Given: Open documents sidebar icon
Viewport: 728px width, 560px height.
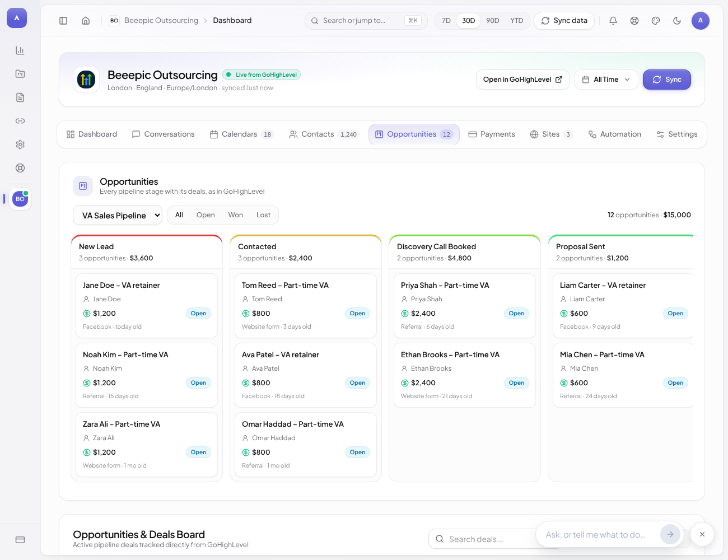Looking at the screenshot, I should pos(20,97).
